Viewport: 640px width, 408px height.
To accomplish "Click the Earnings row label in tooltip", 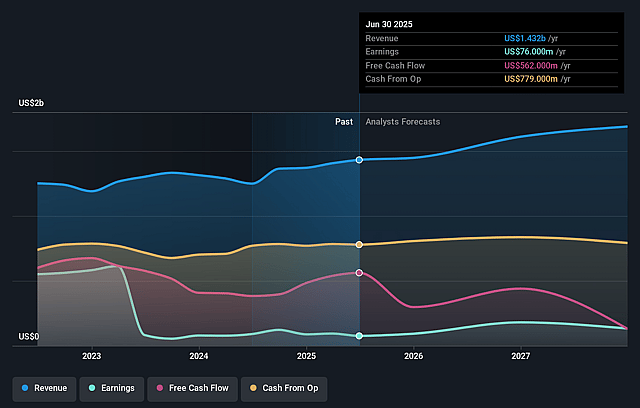I will [382, 52].
